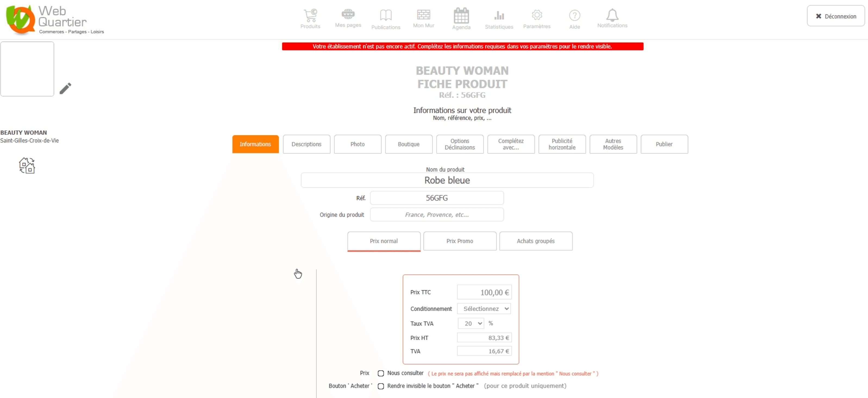Click the house exchange icon in sidebar
Image resolution: width=868 pixels, height=398 pixels.
click(x=27, y=165)
